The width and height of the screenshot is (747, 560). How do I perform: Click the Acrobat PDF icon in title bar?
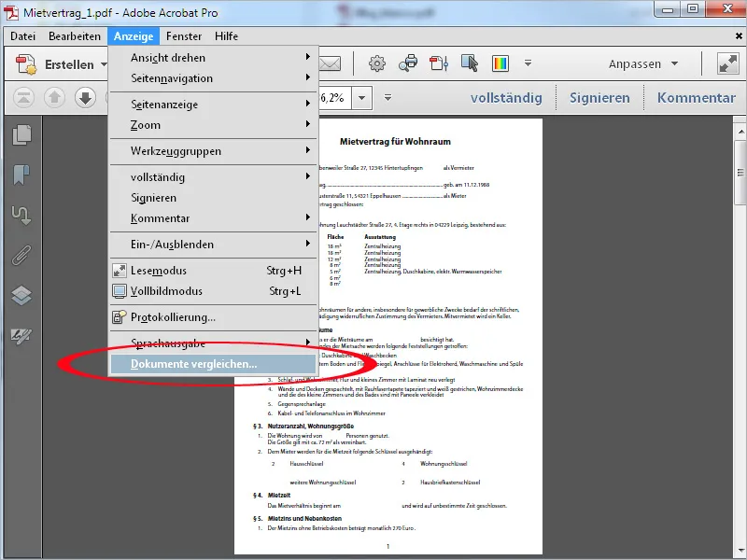(11, 12)
